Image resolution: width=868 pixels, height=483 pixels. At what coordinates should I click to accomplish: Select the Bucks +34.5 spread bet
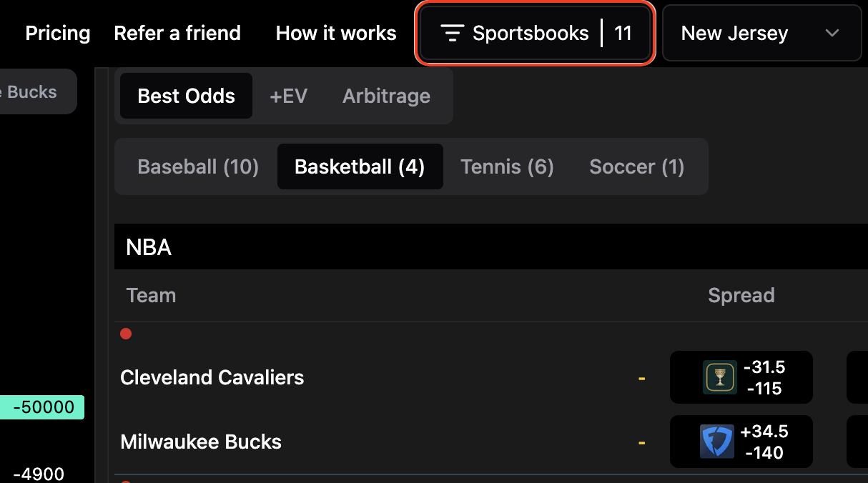click(x=741, y=442)
